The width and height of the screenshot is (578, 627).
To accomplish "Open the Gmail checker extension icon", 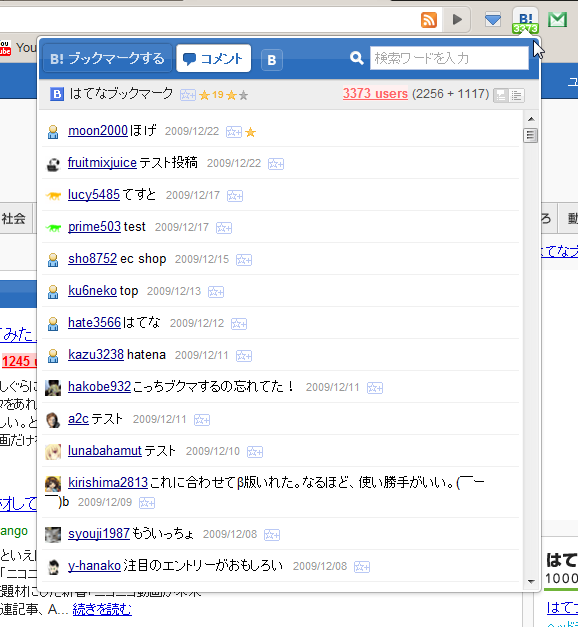I will (558, 20).
